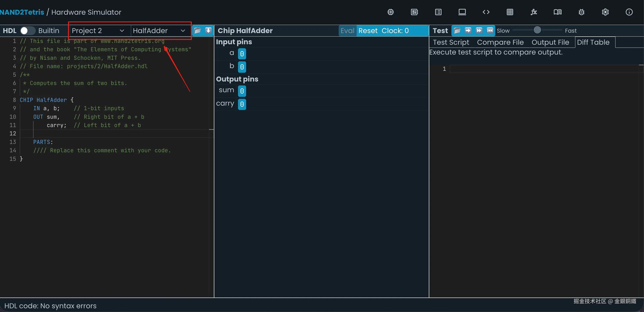644x312 pixels.
Task: Download the HDL file with arrow icon
Action: click(x=208, y=30)
